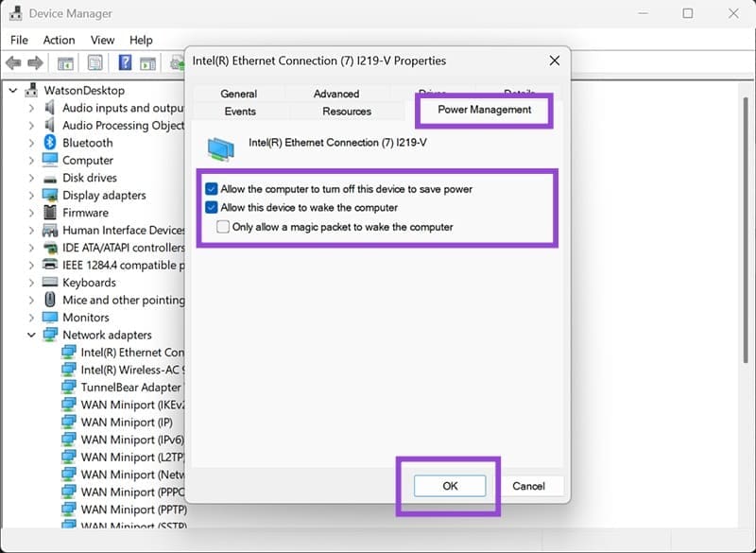Click the Computer category icon

[50, 160]
